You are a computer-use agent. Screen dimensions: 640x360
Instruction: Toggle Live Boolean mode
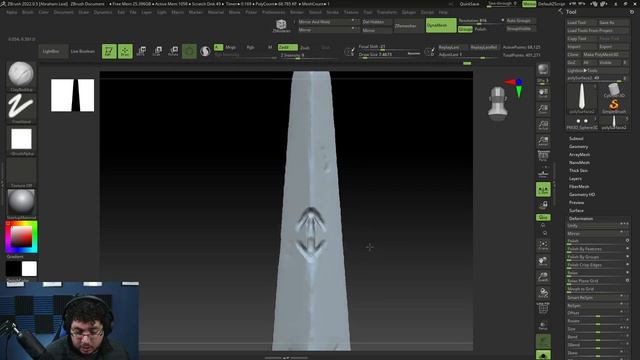[82, 51]
